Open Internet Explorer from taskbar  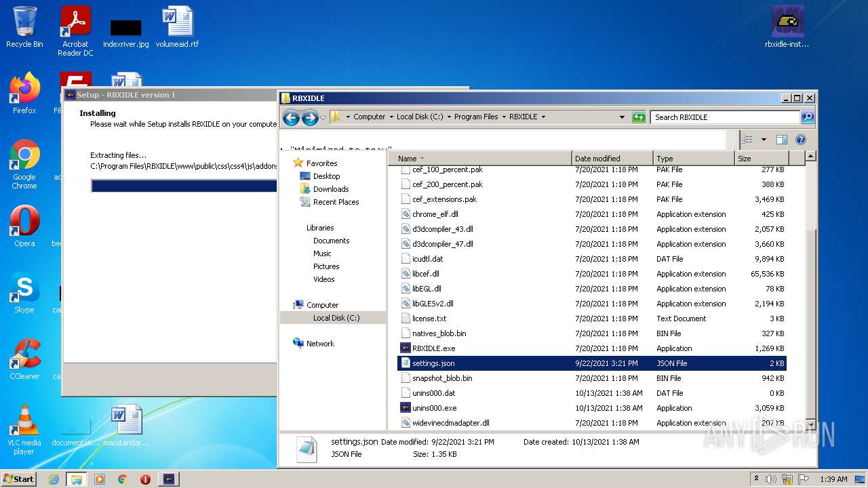(54, 479)
